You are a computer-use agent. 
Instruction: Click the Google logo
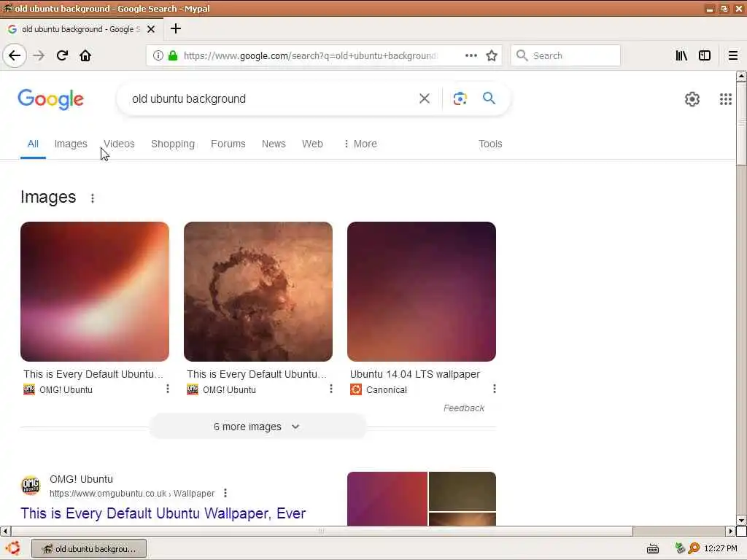coord(50,99)
